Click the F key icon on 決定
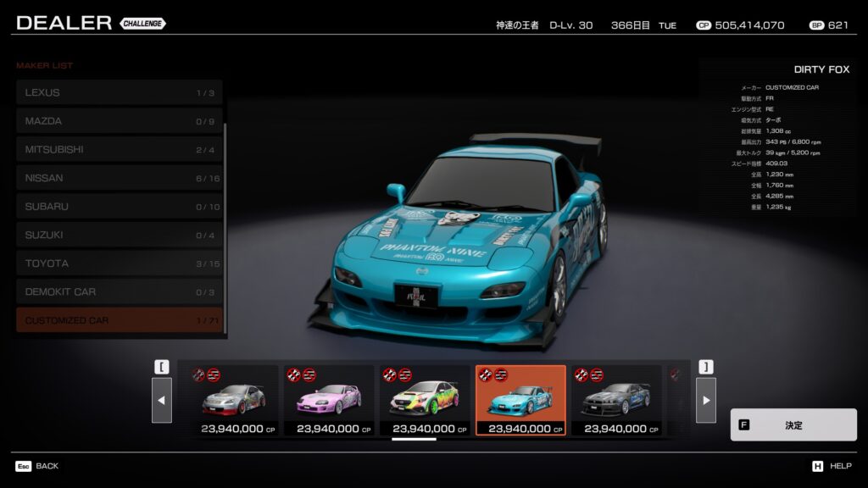This screenshot has height=488, width=868. [744, 425]
